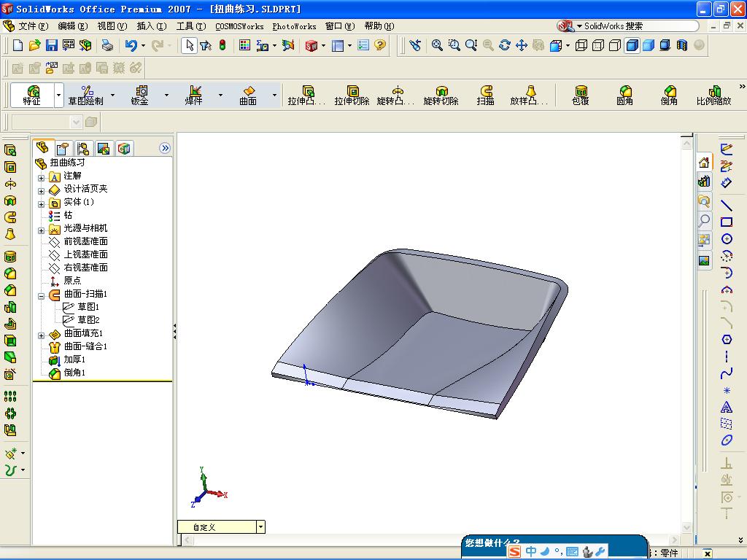The height and width of the screenshot is (560, 747).
Task: Select the Zoom to Fit tool
Action: click(x=437, y=45)
